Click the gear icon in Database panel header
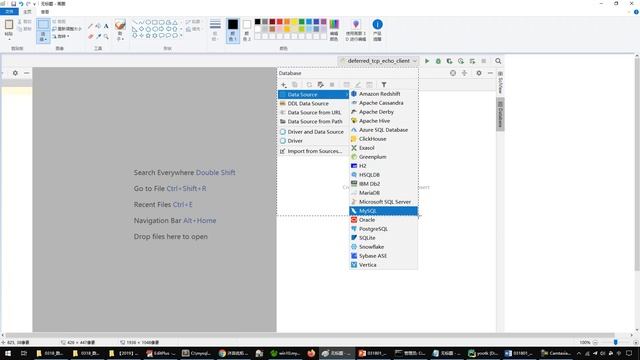 [x=479, y=73]
